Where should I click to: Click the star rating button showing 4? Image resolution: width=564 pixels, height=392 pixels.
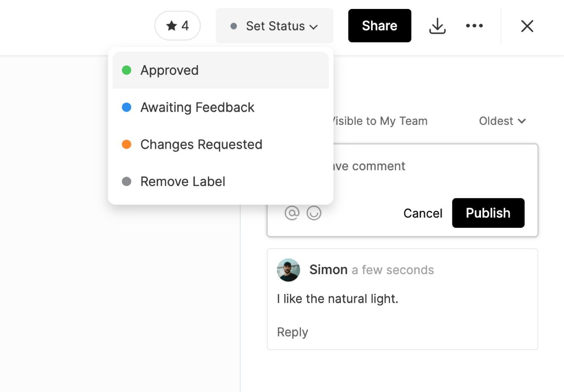pos(177,26)
